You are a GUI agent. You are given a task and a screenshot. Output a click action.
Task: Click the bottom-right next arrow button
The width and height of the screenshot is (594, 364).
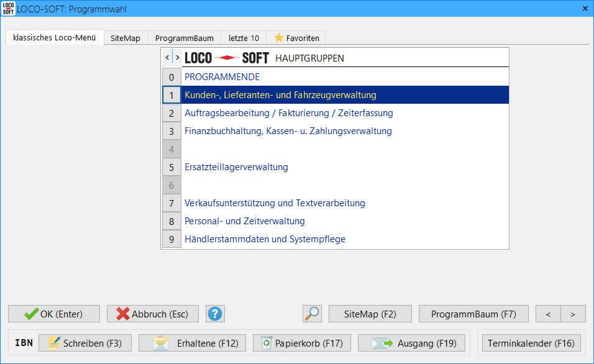(573, 314)
